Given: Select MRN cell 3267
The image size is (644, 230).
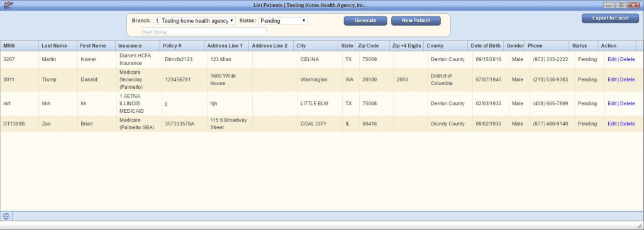Looking at the screenshot, I should (9, 59).
